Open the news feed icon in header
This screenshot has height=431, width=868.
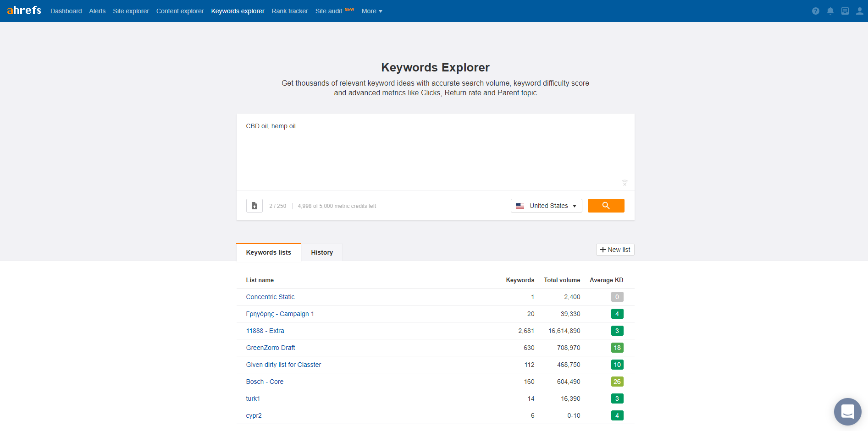click(x=845, y=11)
